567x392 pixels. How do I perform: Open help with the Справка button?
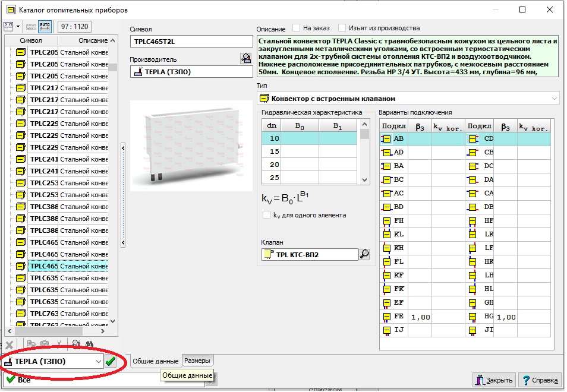[540, 380]
